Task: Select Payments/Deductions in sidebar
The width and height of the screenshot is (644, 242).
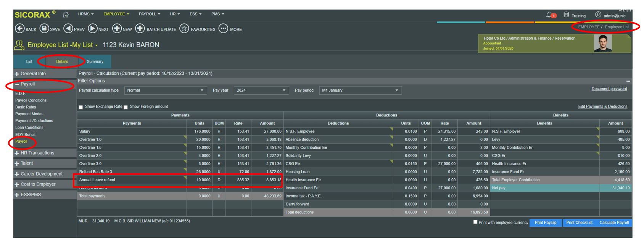Action: point(34,121)
